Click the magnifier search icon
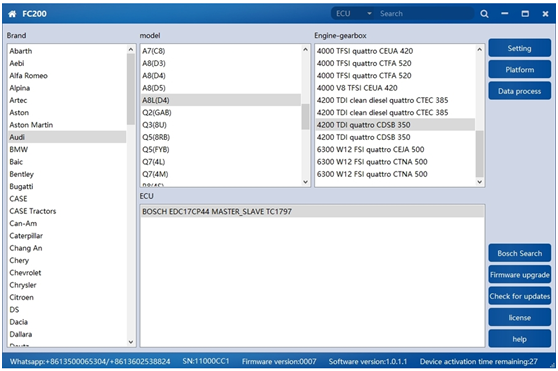The width and height of the screenshot is (558, 371). point(484,14)
